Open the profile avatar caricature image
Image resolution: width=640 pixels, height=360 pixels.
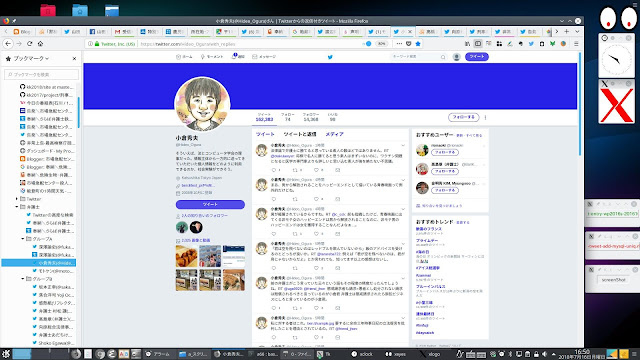point(202,104)
